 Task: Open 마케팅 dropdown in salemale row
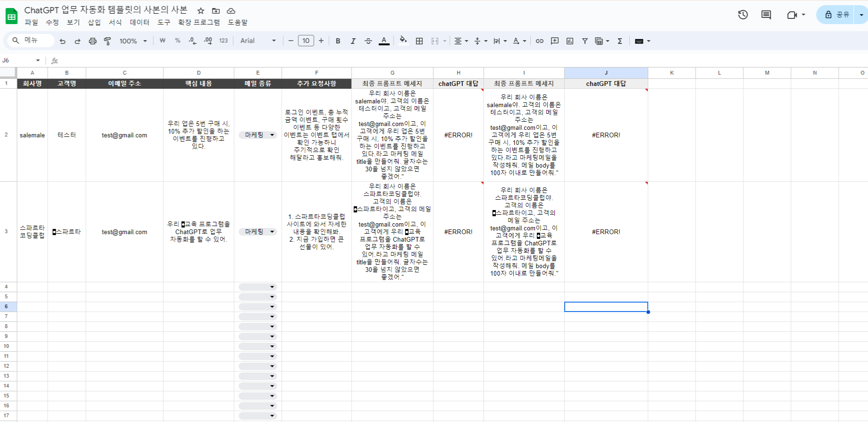pyautogui.click(x=258, y=135)
